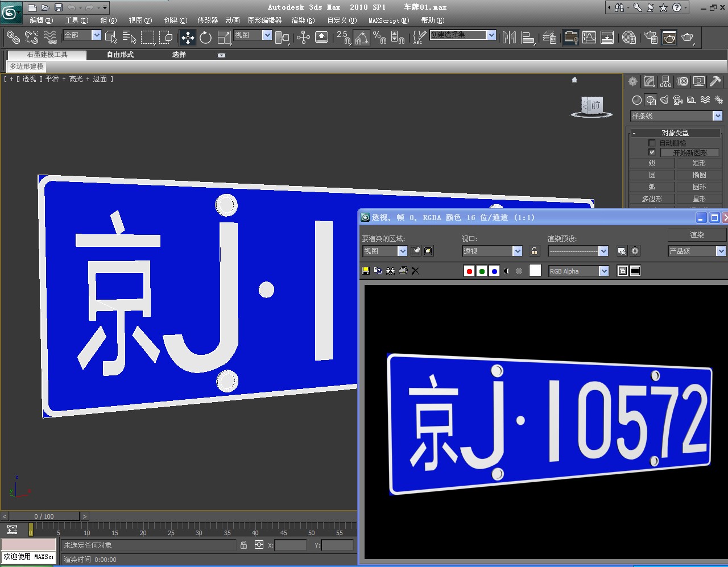Toggle the red channel in render window
Viewport: 728px width, 567px height.
(x=469, y=271)
